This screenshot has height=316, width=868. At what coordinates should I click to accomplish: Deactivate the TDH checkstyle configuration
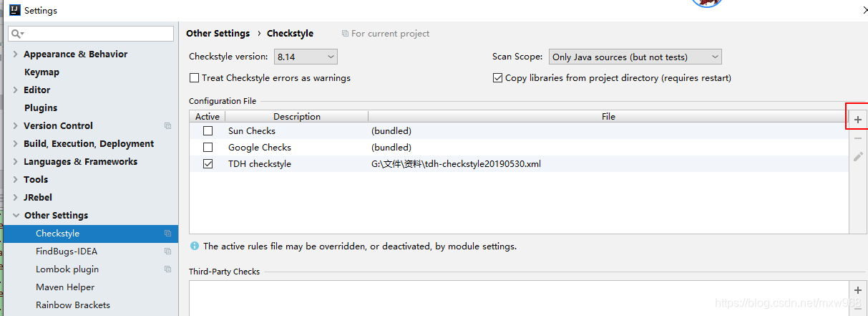click(x=208, y=164)
